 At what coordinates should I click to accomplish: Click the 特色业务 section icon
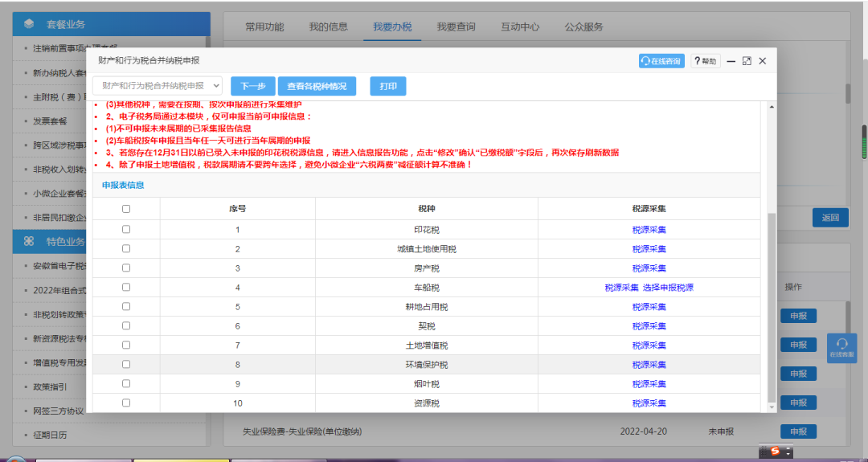[x=30, y=241]
